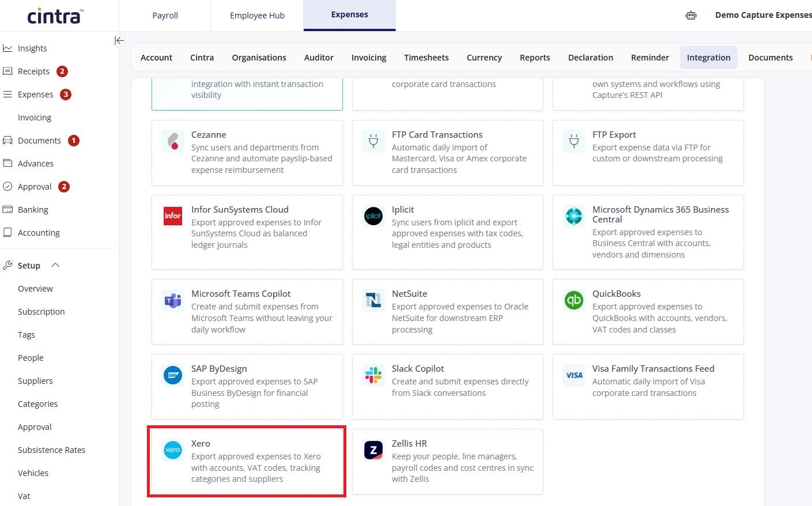Click the Microsoft Dynamics 365 logo icon

(x=574, y=216)
